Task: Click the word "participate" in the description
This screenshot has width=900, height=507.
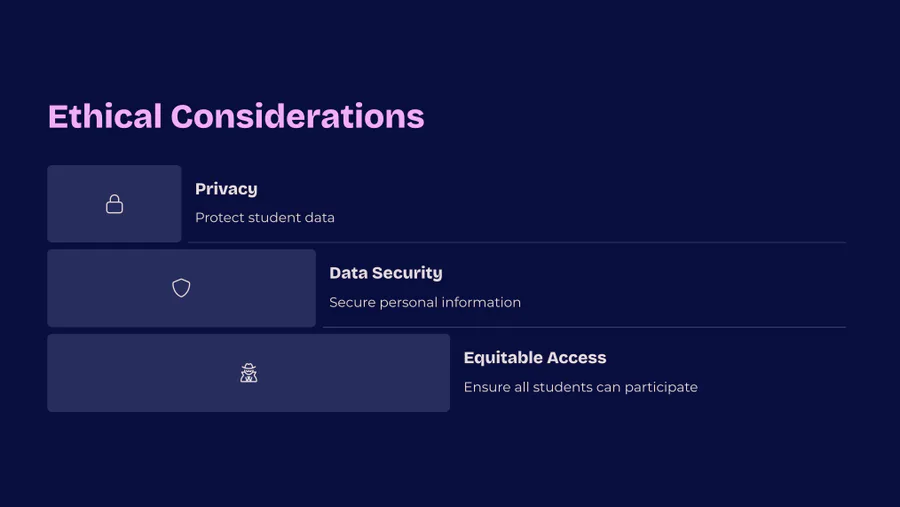Action: [661, 387]
